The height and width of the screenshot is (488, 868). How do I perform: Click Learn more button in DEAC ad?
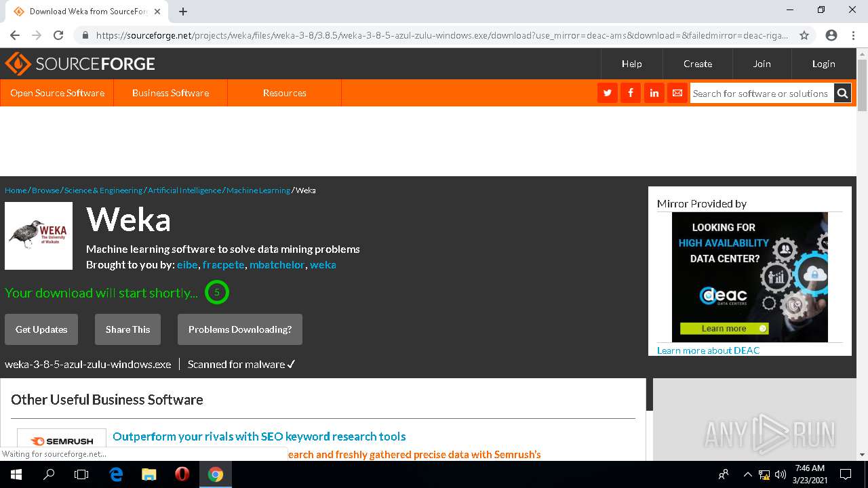tap(724, 329)
